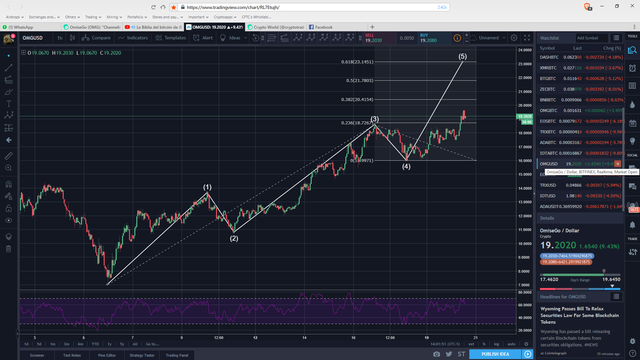Open the Screener tab
This screenshot has width=640, height=360.
point(37,355)
